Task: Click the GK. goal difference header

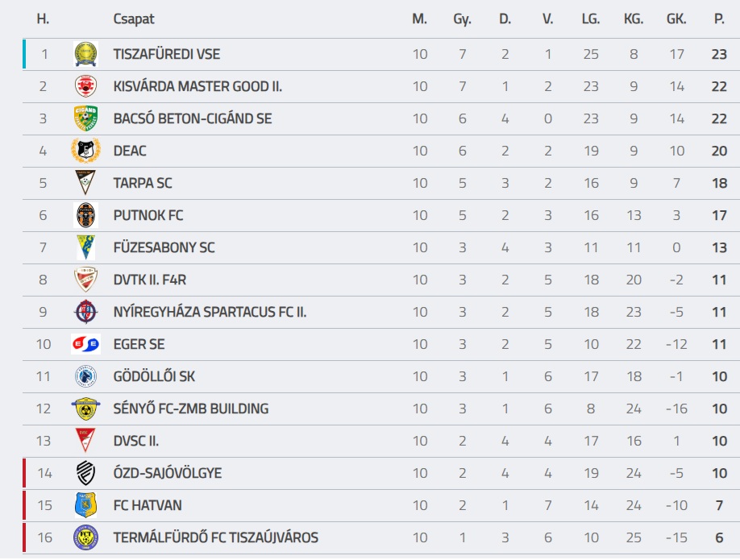Action: (x=676, y=19)
